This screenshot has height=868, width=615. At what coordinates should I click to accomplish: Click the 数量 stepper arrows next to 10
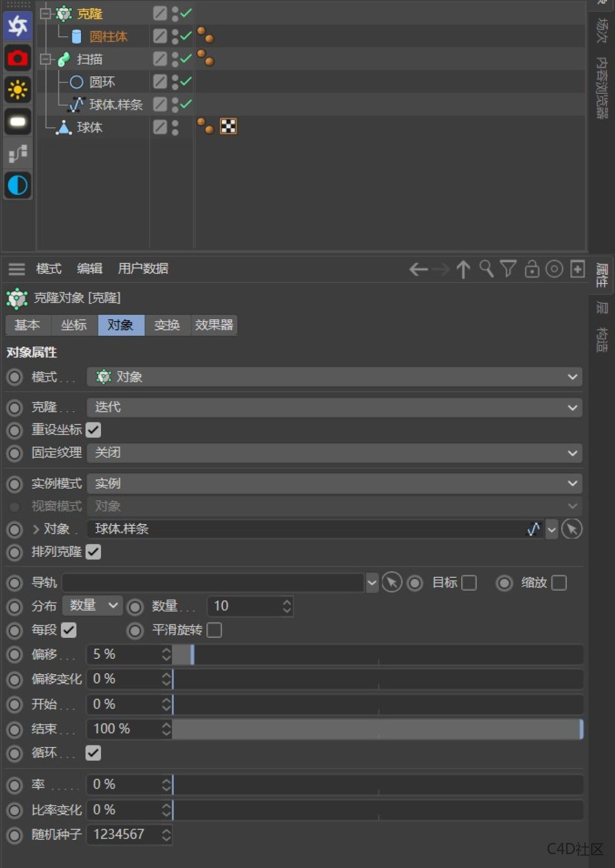[287, 606]
